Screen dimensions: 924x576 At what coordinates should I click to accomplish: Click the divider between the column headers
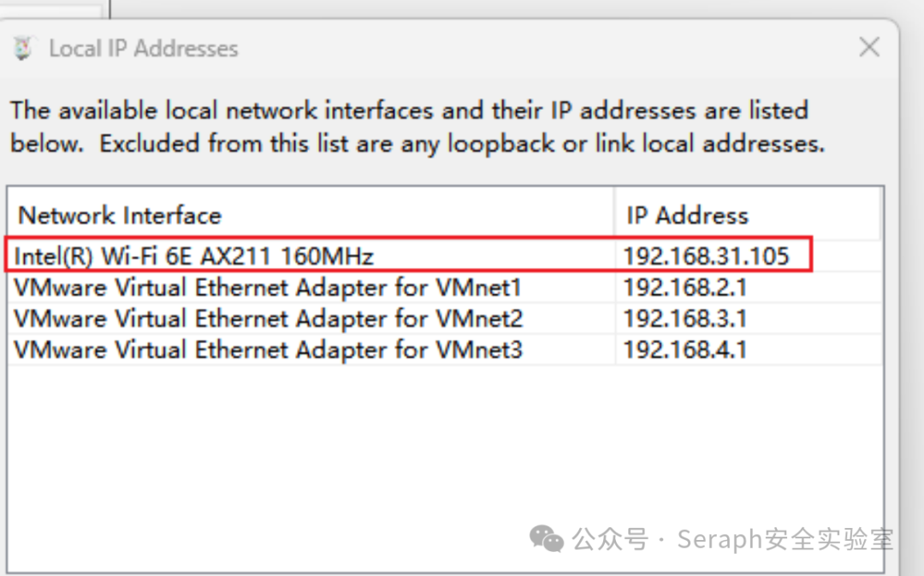[x=614, y=214]
